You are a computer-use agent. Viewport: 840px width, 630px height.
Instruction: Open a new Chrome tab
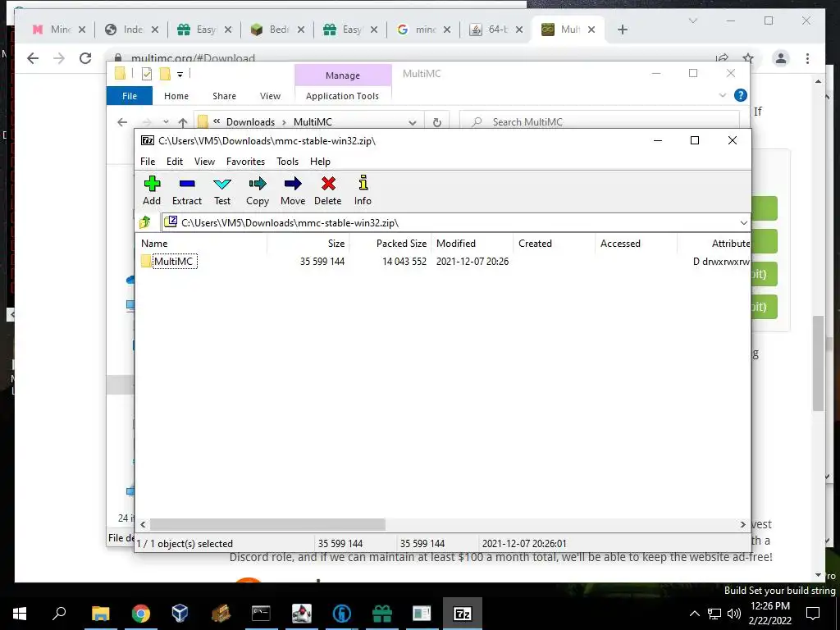[622, 30]
